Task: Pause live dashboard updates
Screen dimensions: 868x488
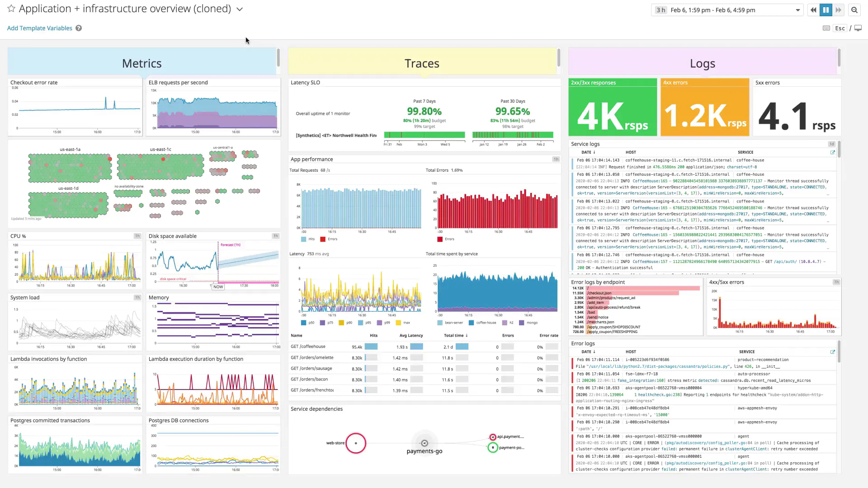Action: pyautogui.click(x=826, y=10)
